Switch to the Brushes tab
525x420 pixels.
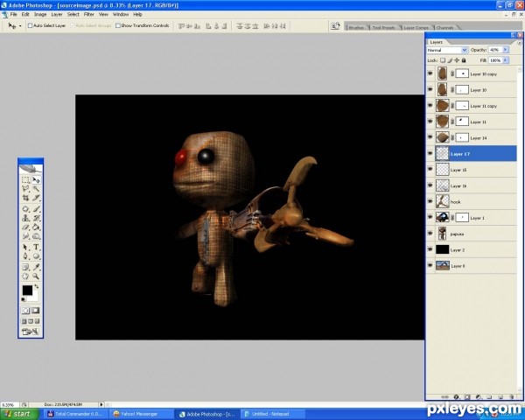click(x=356, y=27)
